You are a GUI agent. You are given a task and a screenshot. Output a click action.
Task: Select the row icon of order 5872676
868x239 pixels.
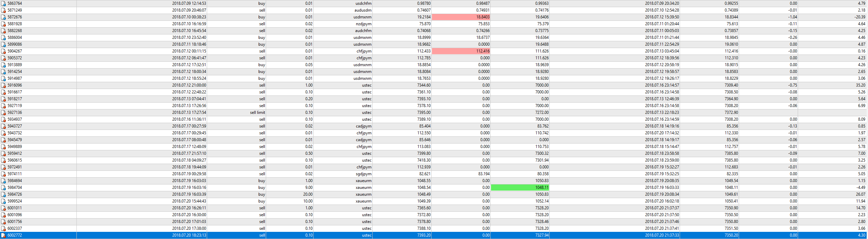click(x=3, y=17)
